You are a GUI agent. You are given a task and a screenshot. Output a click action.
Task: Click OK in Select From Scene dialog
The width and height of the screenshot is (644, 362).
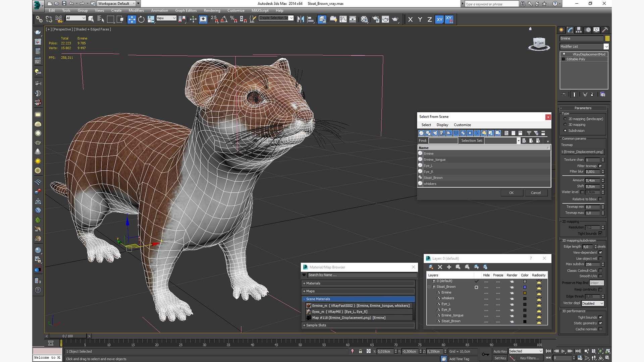tap(511, 193)
